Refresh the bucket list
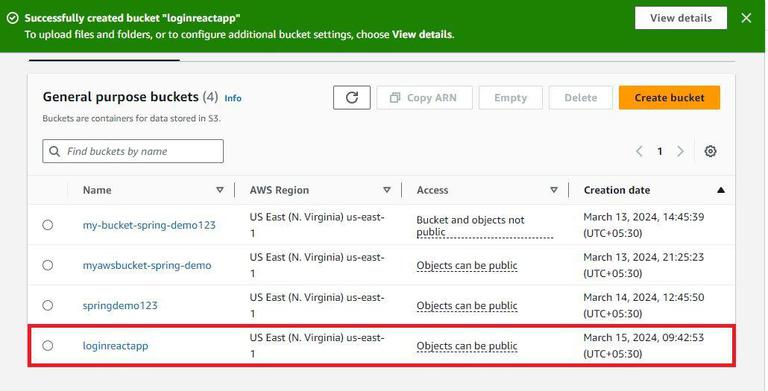Image resolution: width=768 pixels, height=391 pixels. pos(352,98)
